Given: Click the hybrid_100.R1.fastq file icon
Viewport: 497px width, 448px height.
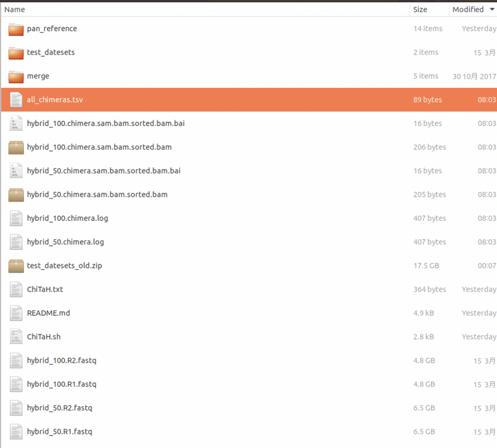Looking at the screenshot, I should click(16, 384).
